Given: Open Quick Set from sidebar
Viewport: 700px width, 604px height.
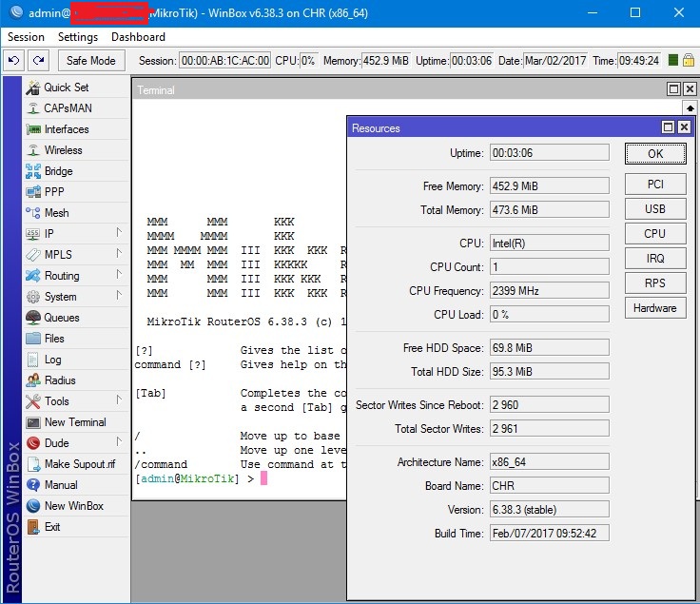Looking at the screenshot, I should pyautogui.click(x=76, y=88).
